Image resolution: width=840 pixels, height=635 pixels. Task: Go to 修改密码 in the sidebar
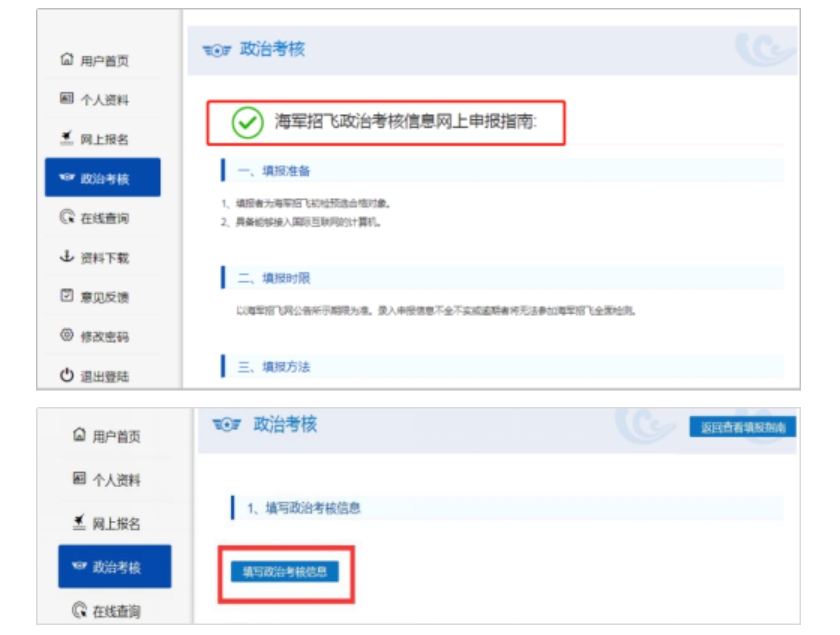pyautogui.click(x=104, y=337)
